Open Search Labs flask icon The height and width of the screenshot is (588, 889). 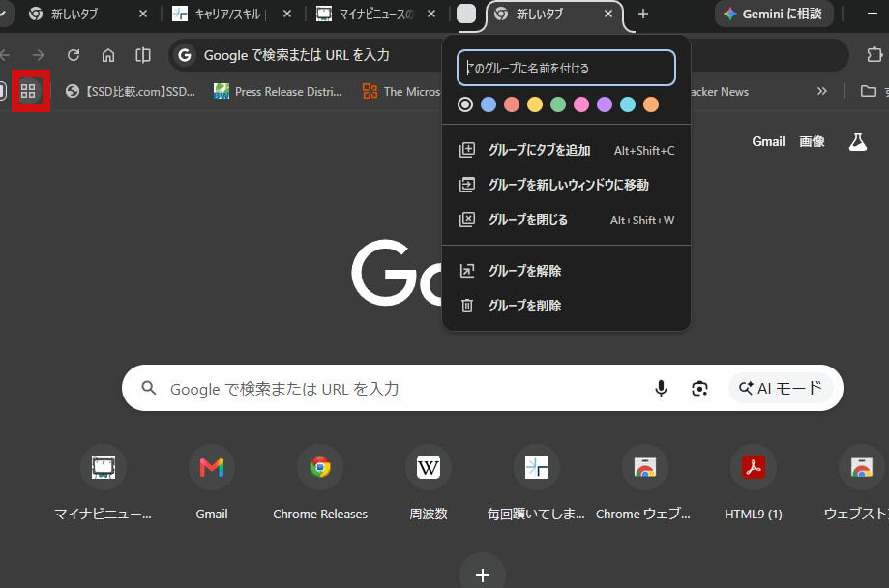[858, 142]
